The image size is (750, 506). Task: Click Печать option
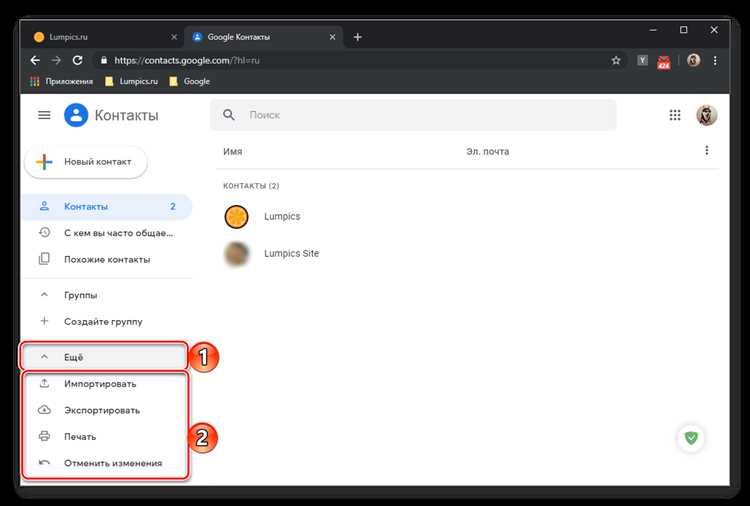105,437
